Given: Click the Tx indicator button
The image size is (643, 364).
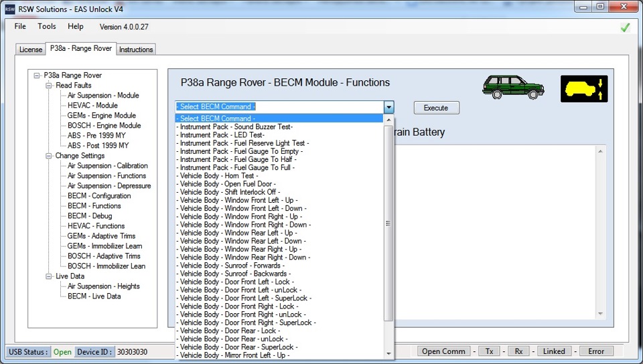Looking at the screenshot, I should click(489, 351).
